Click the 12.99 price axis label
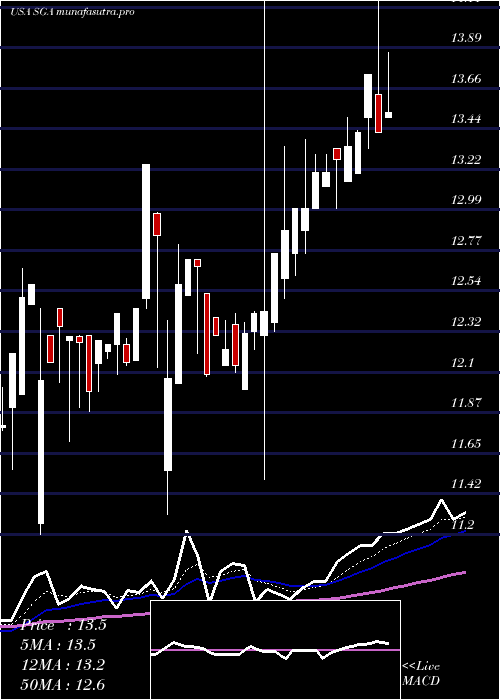This screenshot has width=500, height=700. (x=466, y=200)
